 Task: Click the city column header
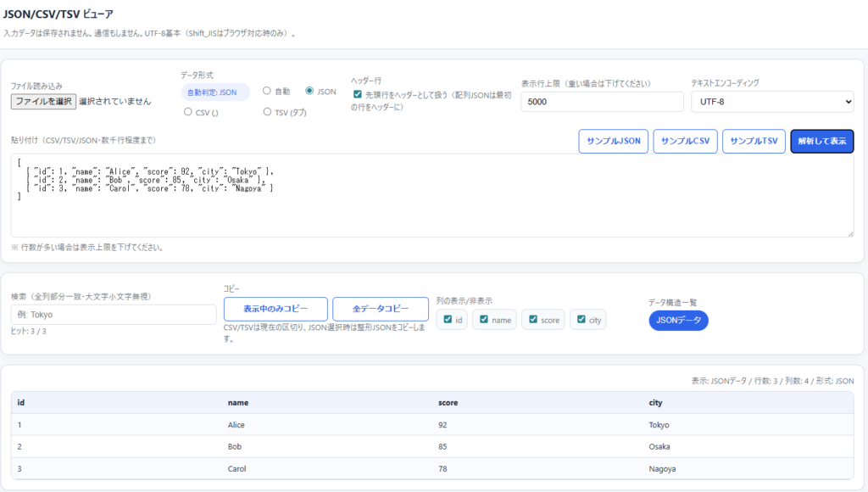tap(654, 402)
